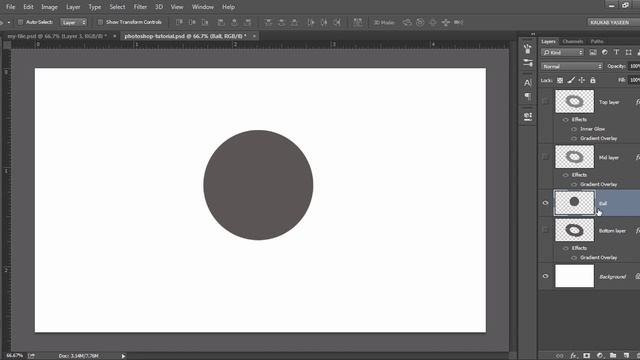Create a new group folder icon
The height and width of the screenshot is (360, 640).
613,356
